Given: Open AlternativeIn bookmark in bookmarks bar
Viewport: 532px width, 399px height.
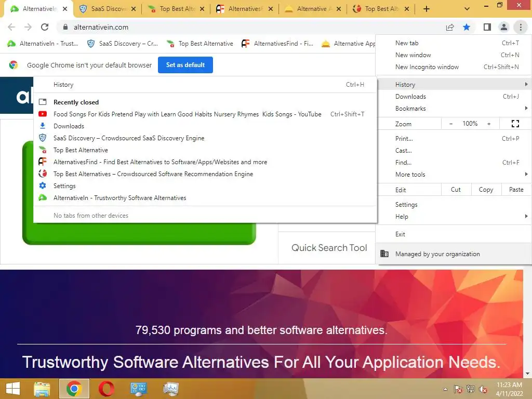Looking at the screenshot, I should [43, 44].
